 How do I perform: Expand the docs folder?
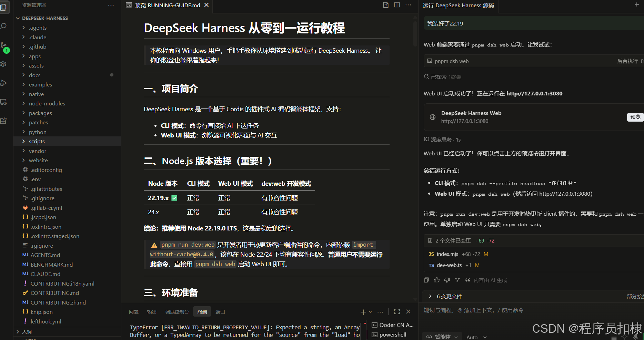(34, 75)
